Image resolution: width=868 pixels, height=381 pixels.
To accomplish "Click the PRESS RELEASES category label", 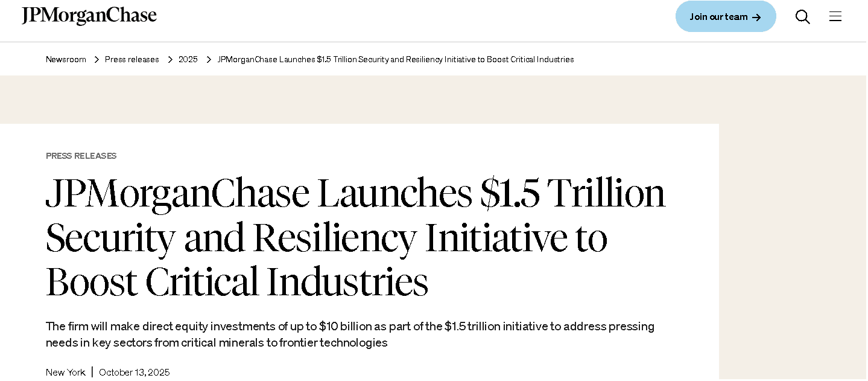I will (x=81, y=156).
